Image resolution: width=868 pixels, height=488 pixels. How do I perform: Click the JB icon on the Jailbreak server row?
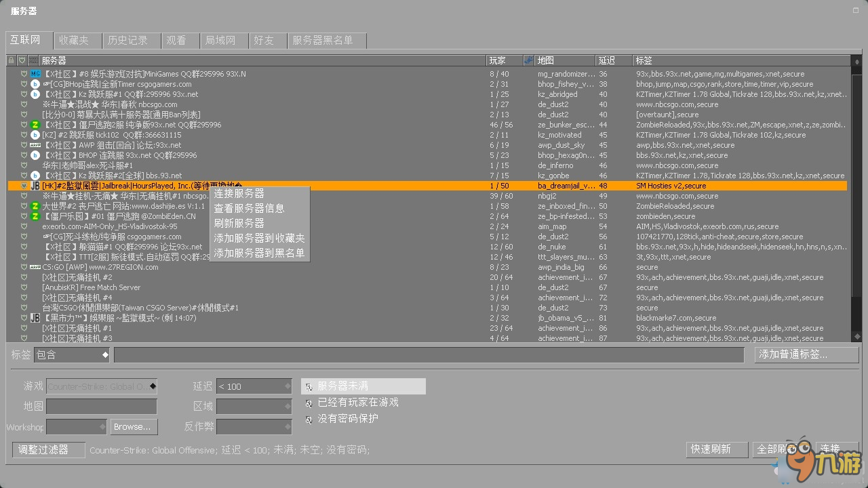coord(34,185)
